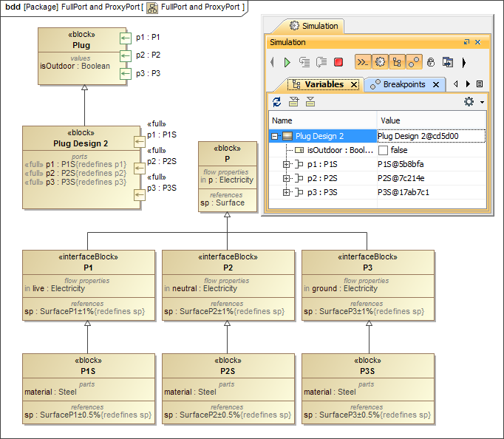Expand the p2 : P2S tree node

tap(286, 178)
